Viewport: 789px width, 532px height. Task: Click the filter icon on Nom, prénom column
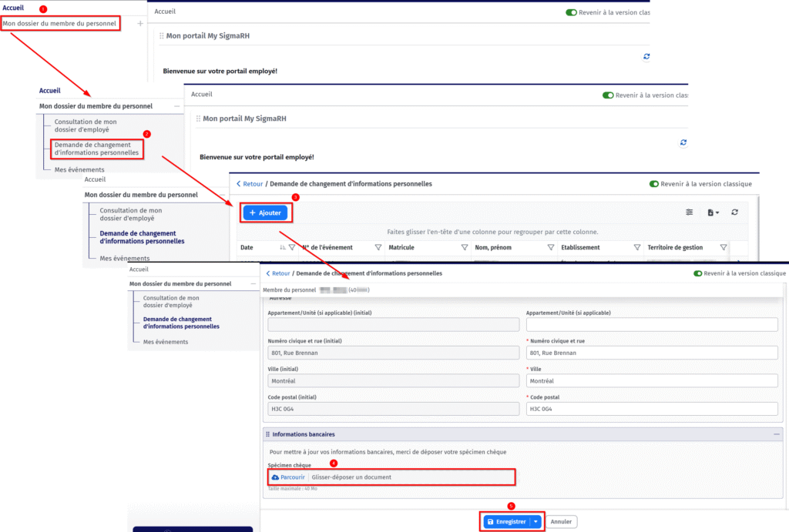click(x=551, y=248)
